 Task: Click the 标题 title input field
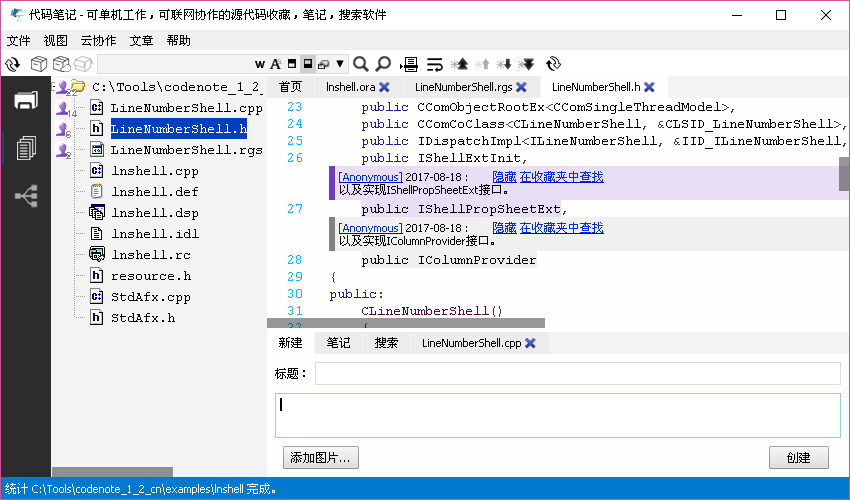578,374
